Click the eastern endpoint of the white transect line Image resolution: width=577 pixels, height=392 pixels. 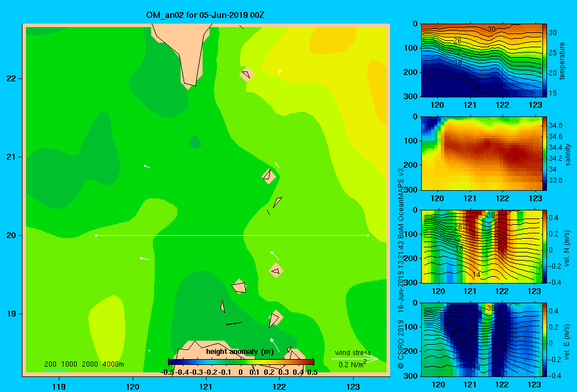point(368,235)
